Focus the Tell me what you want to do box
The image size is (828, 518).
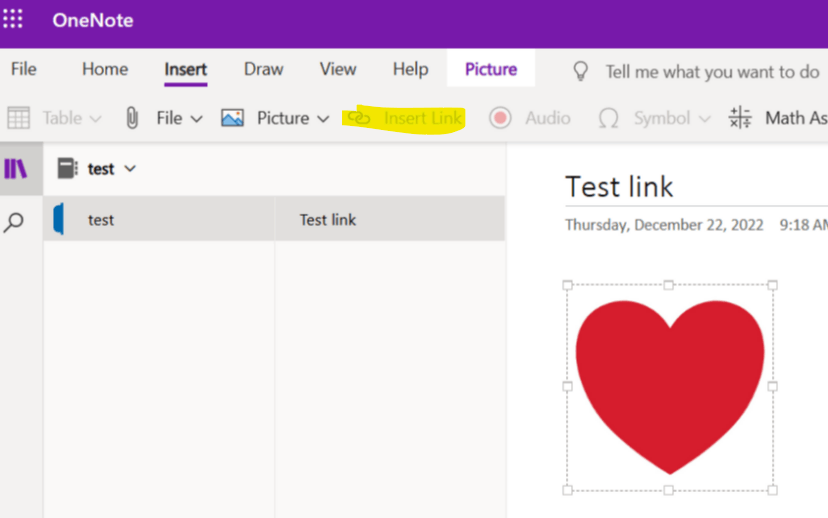pos(712,71)
